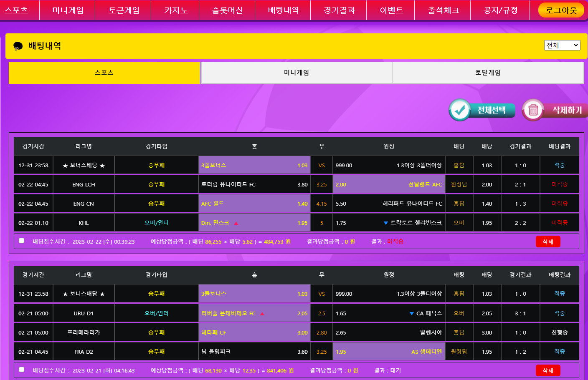Click the trash can icon on 삭제하기

coord(533,110)
